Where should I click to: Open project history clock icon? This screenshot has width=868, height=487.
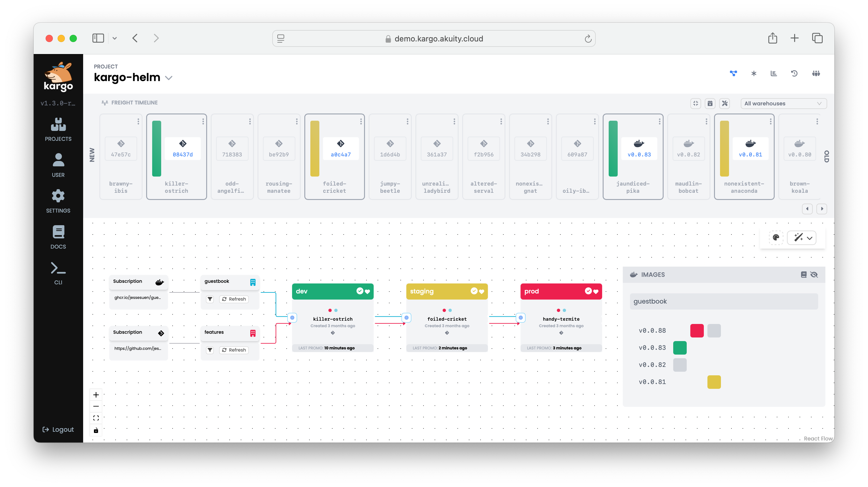coord(794,74)
